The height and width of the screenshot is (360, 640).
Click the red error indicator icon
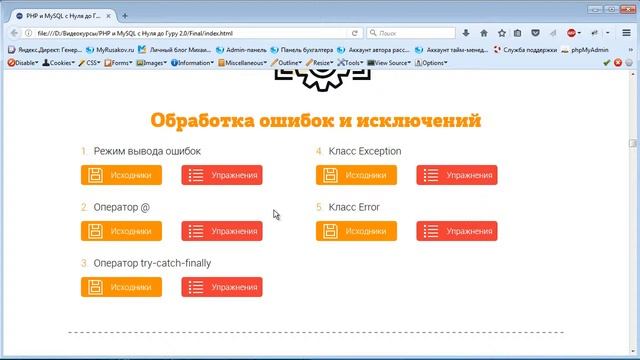tap(618, 62)
